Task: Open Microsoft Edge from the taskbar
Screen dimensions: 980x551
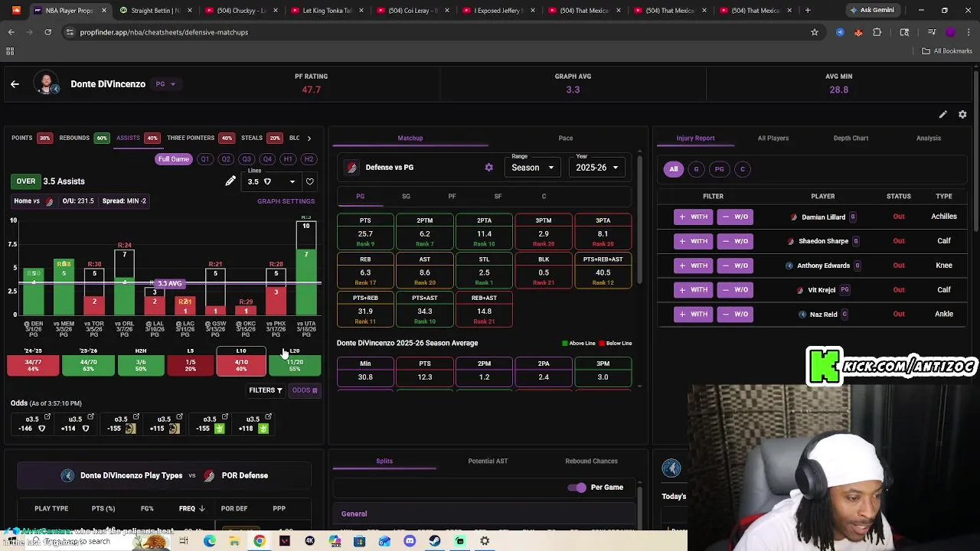Action: tap(209, 541)
